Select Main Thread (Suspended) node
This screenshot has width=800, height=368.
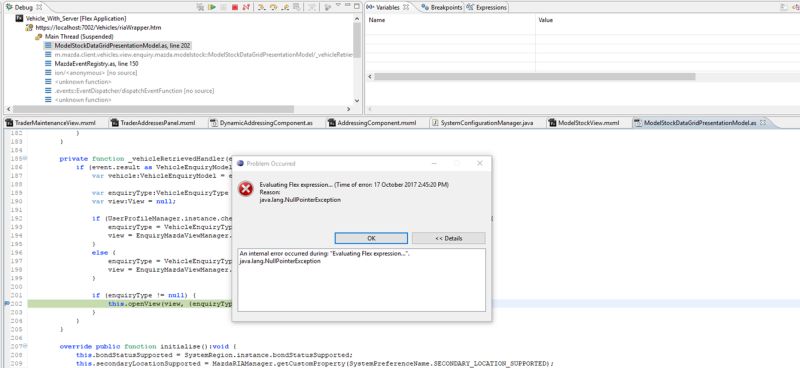point(79,37)
